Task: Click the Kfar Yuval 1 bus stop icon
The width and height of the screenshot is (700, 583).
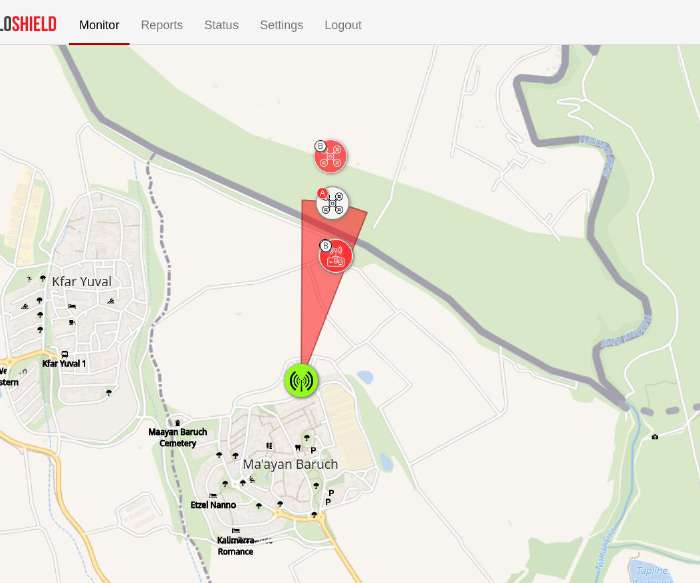Action: coord(65,354)
